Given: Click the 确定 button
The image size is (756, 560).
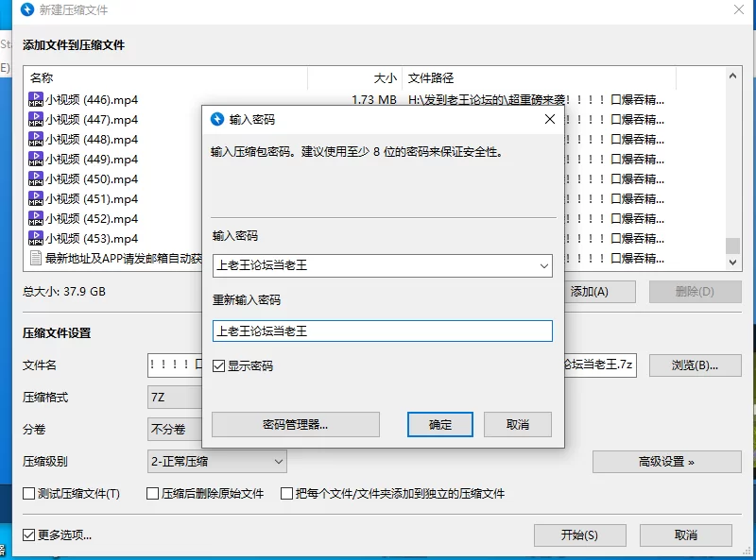Looking at the screenshot, I should (440, 425).
